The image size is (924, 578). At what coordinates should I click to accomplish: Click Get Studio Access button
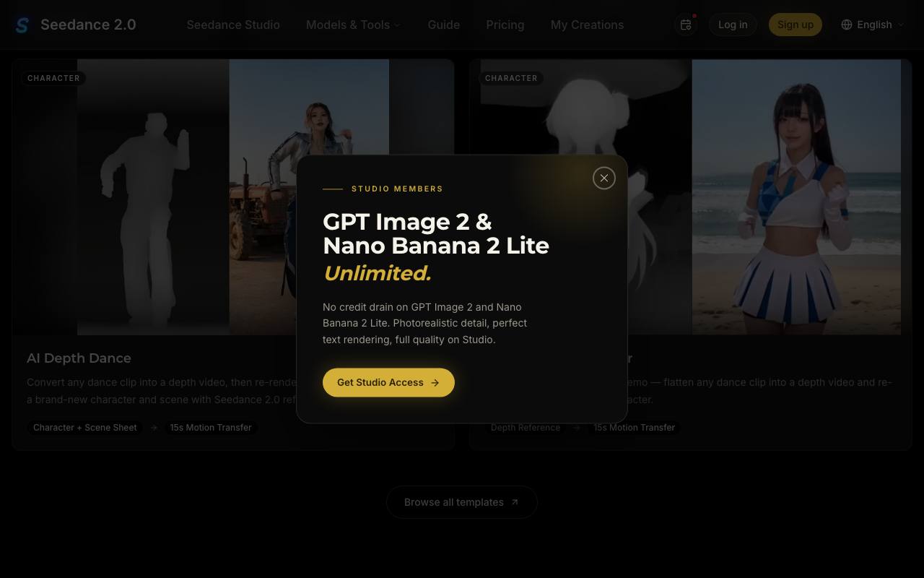click(388, 382)
